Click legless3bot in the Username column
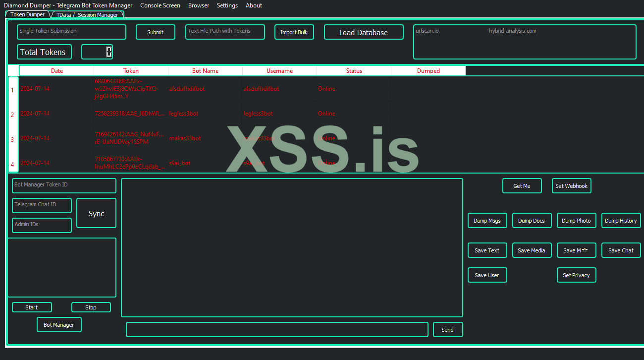 pos(258,114)
